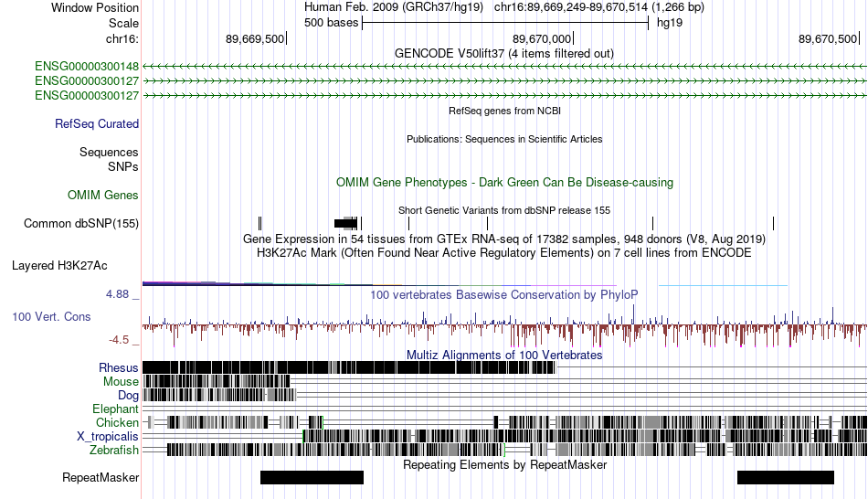Click the chr16: ruler label
Image resolution: width=868 pixels, height=499 pixels.
122,38
